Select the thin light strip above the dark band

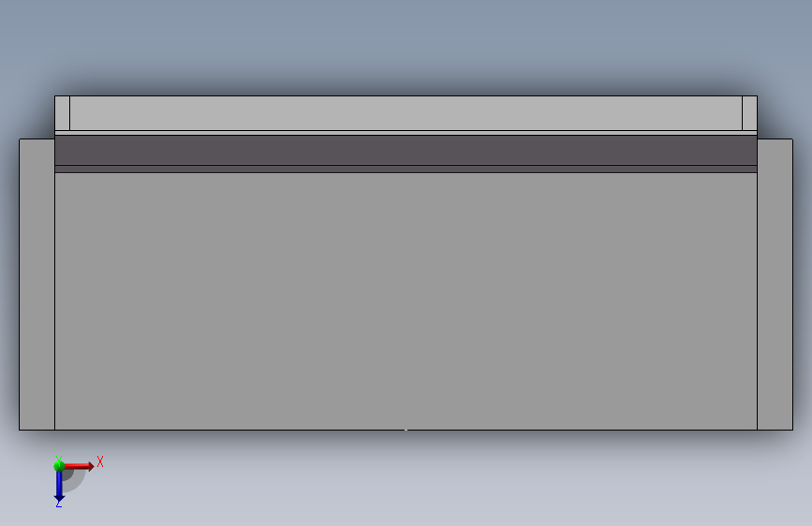pos(406,133)
